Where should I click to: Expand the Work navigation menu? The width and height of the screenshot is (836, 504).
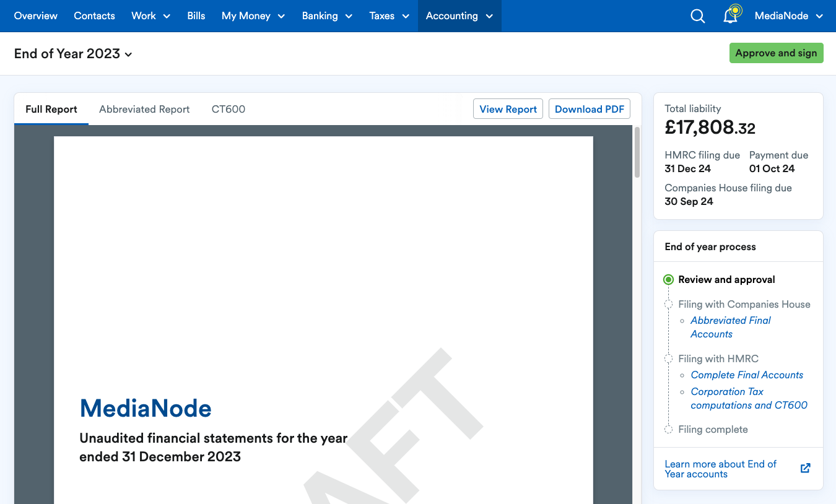(x=150, y=16)
